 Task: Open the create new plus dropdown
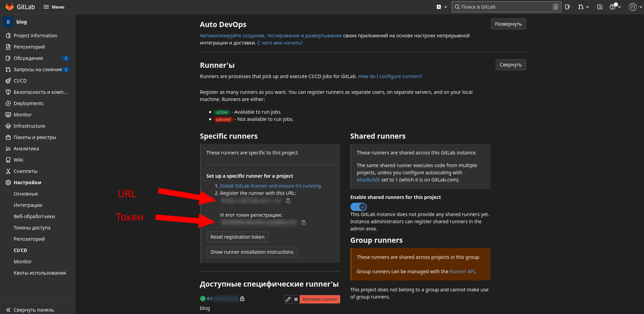click(442, 7)
